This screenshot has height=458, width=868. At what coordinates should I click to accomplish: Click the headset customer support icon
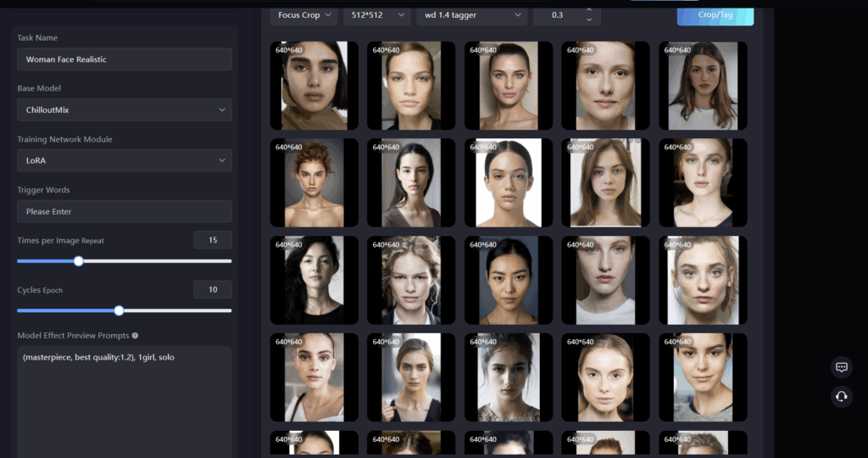coord(841,396)
